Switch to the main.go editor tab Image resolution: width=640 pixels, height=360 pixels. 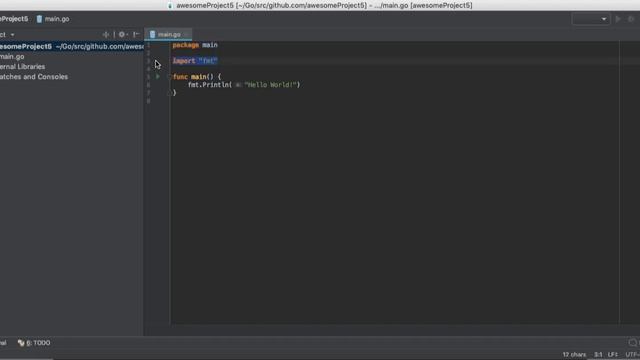169,35
